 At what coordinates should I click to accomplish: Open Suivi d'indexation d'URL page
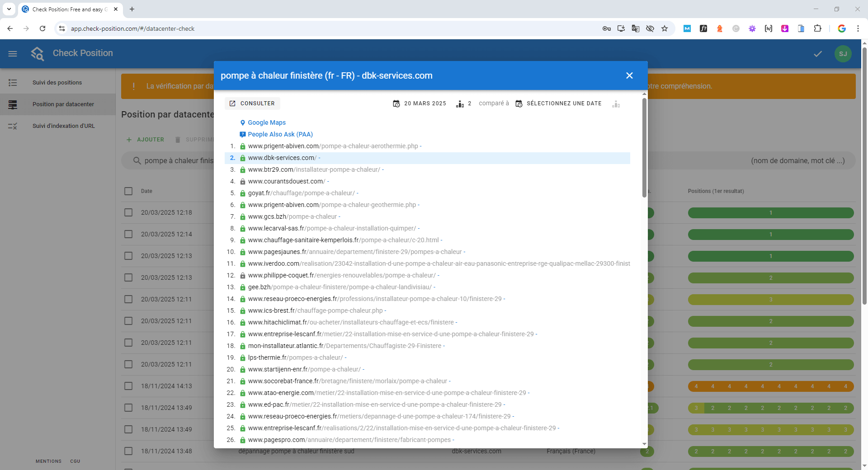pos(57,126)
